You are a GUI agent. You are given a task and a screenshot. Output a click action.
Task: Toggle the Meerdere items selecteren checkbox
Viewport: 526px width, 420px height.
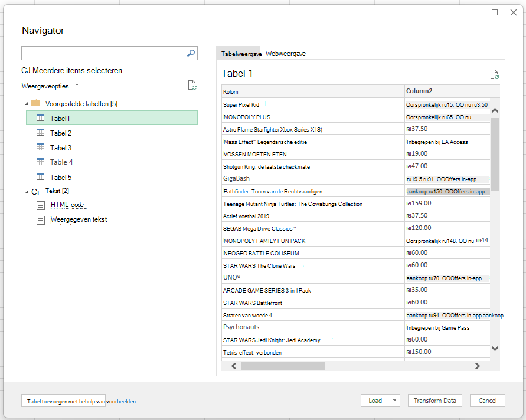click(25, 70)
